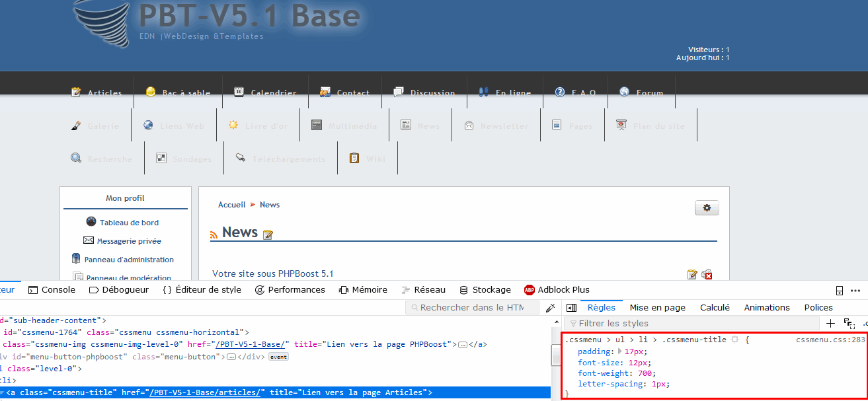This screenshot has height=401, width=868.
Task: Click the HTML search field 'Rechercher dans le HTML'
Action: tap(472, 308)
